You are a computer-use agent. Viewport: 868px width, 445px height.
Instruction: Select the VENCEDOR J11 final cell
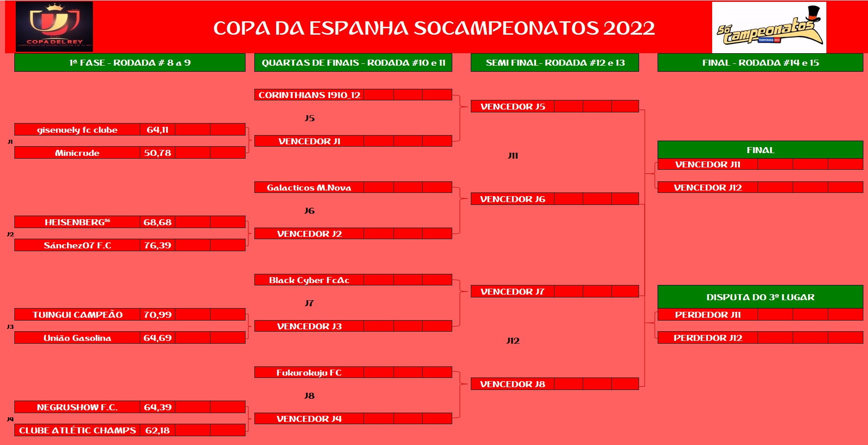click(x=708, y=164)
